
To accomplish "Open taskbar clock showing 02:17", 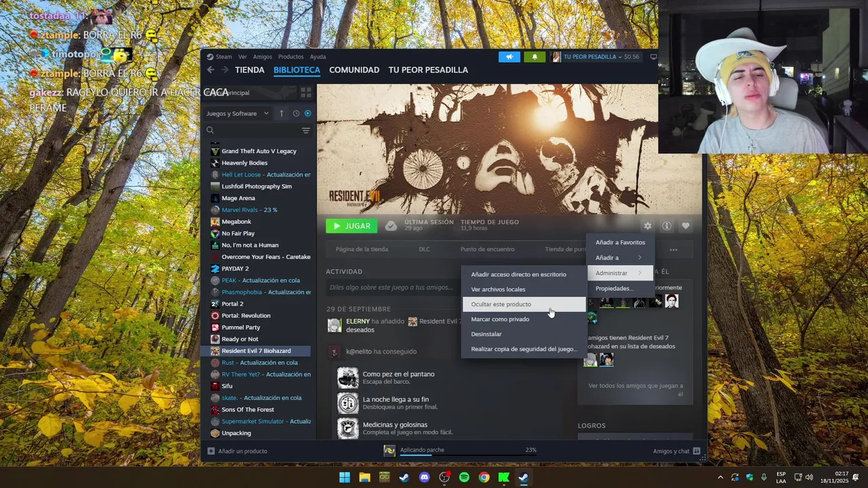I will 834,477.
